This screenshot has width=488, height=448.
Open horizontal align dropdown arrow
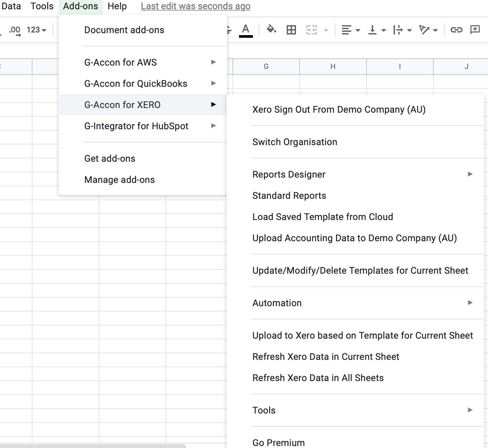coord(358,30)
